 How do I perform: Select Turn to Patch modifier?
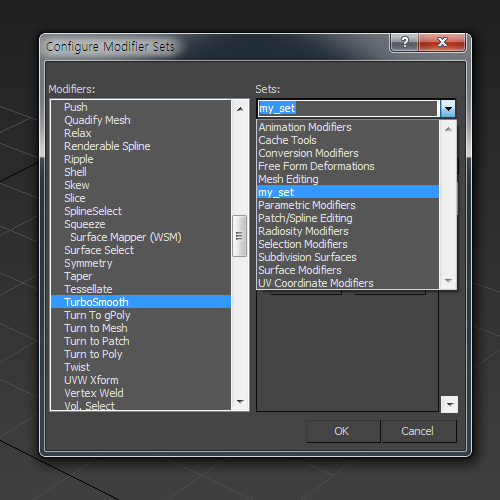coord(141,341)
